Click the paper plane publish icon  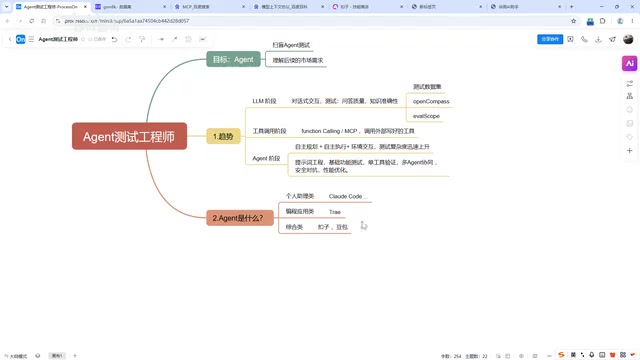(x=612, y=39)
